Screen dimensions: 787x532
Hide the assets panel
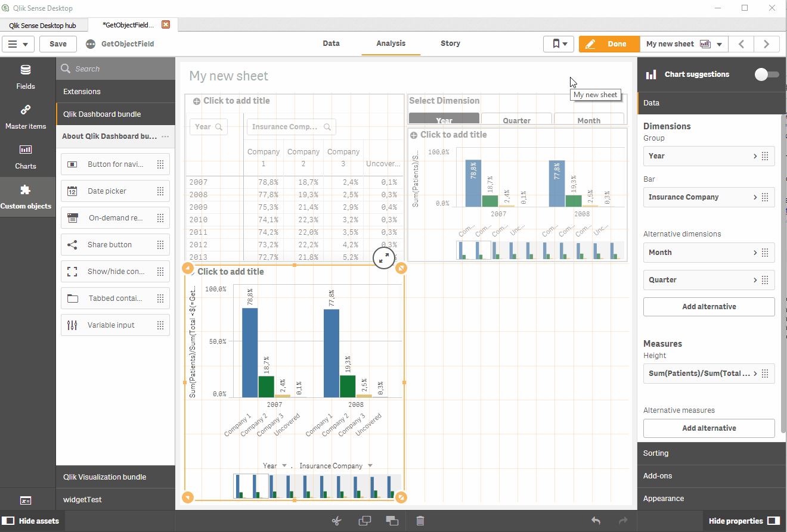[31, 521]
